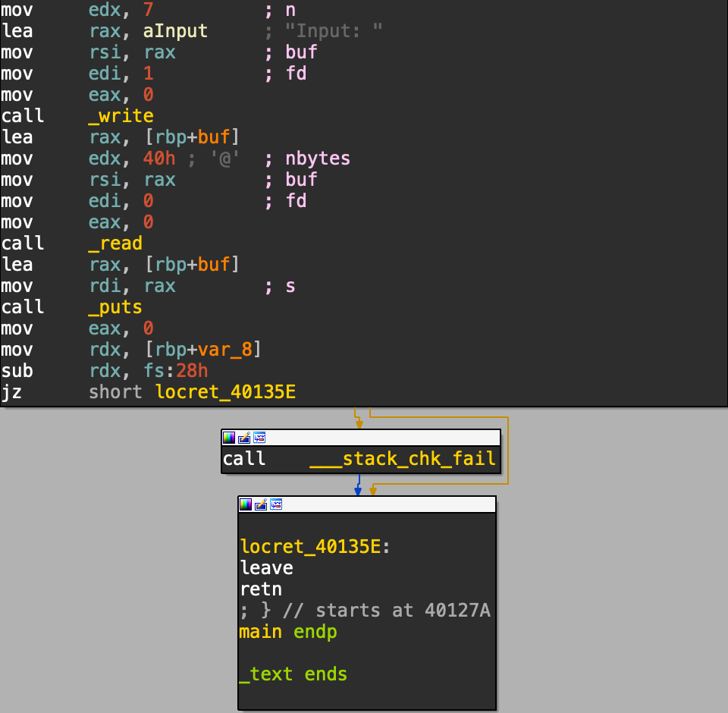Click the "Input: " string comment

334,31
